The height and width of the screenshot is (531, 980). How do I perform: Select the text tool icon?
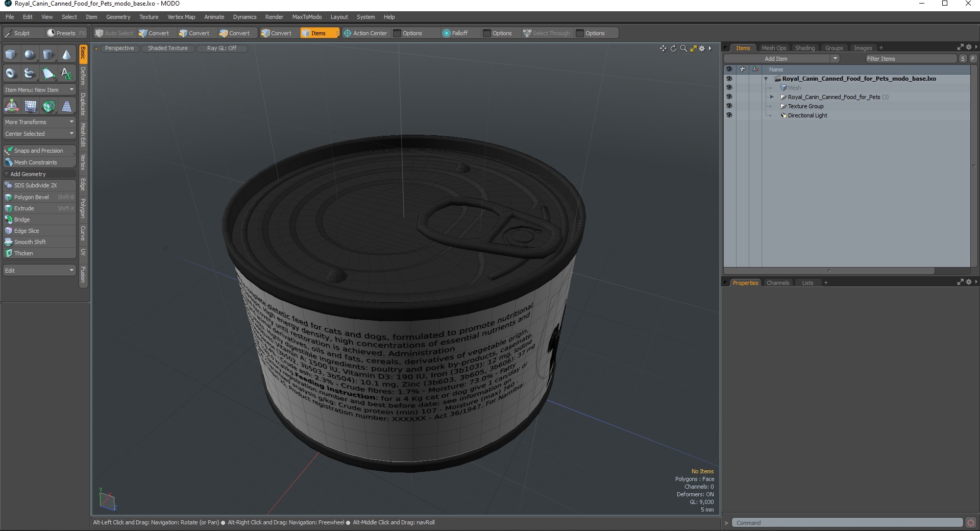66,74
